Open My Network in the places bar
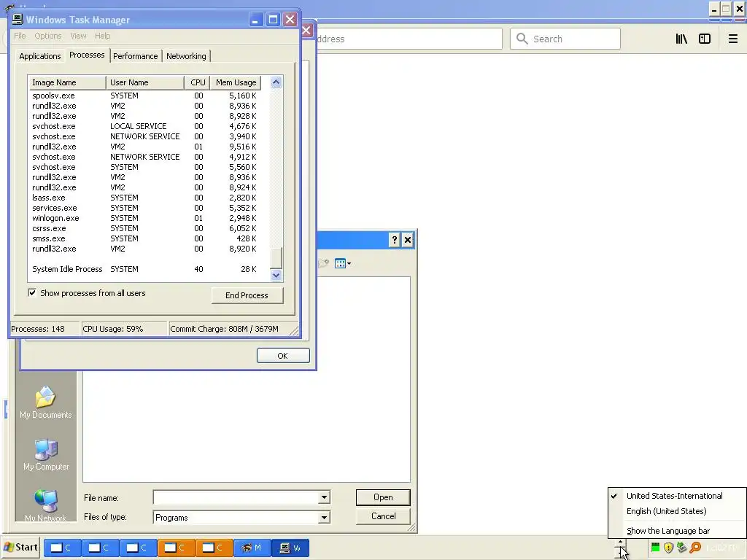This screenshot has width=747, height=560. point(46,506)
